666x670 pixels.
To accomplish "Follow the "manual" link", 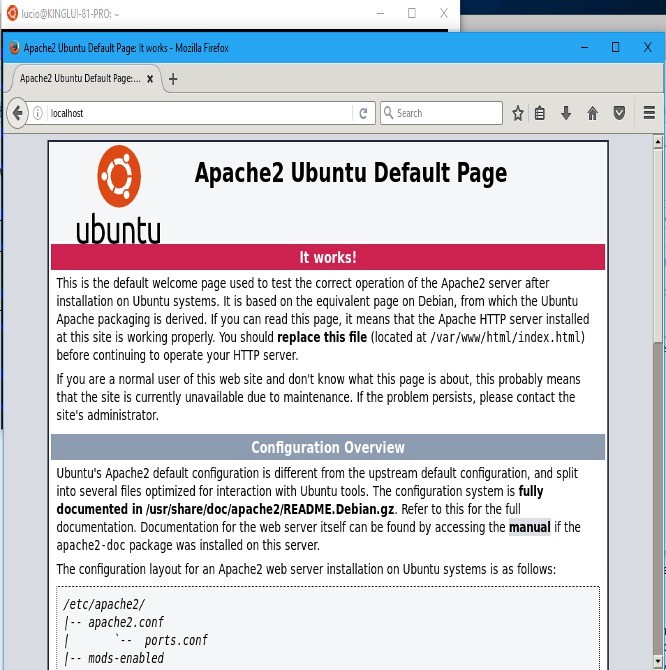I will (x=529, y=527).
